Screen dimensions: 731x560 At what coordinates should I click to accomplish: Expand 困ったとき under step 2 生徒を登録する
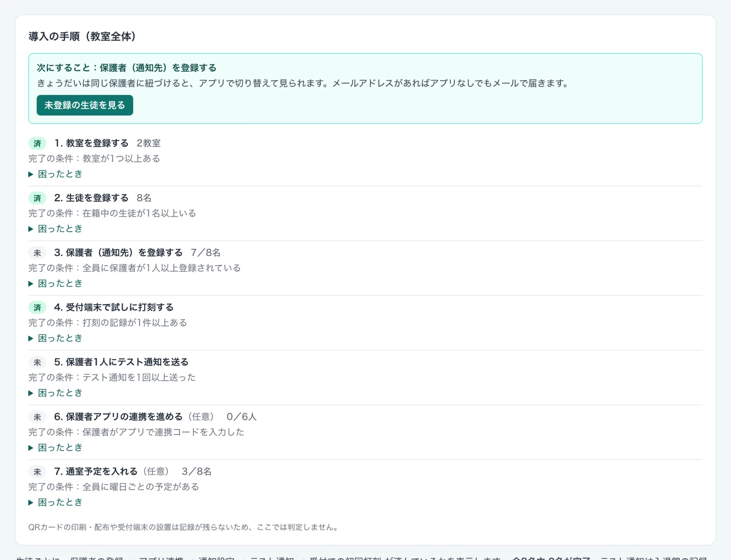click(x=55, y=229)
